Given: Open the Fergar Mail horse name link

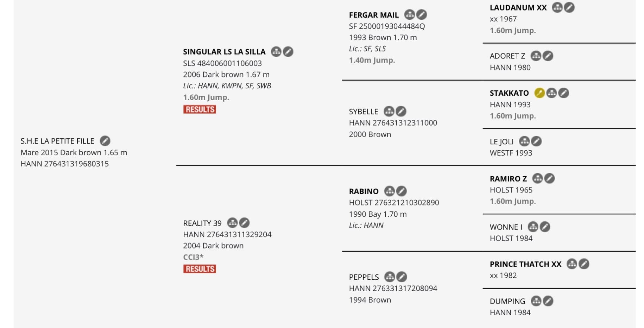Looking at the screenshot, I should click(x=374, y=15).
